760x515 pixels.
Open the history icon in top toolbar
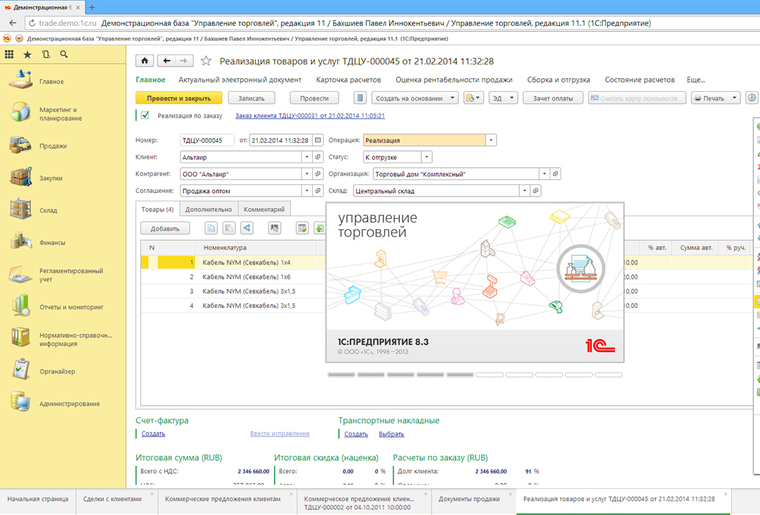coord(45,54)
